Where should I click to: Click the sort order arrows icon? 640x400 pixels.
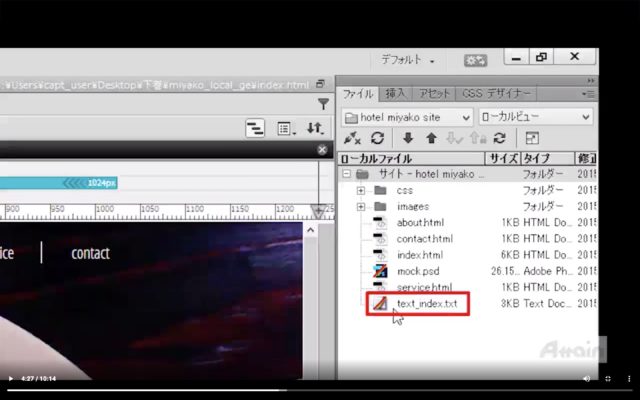pyautogui.click(x=316, y=129)
